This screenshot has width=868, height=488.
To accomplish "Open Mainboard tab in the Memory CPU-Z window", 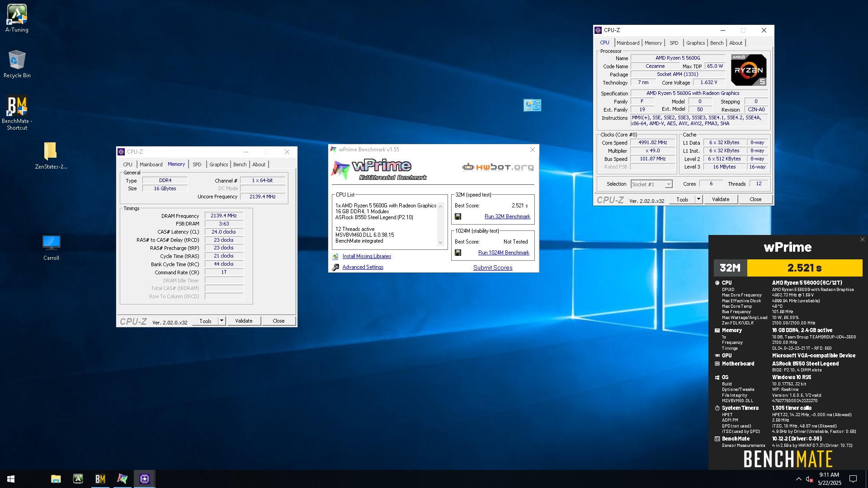I will pyautogui.click(x=151, y=164).
